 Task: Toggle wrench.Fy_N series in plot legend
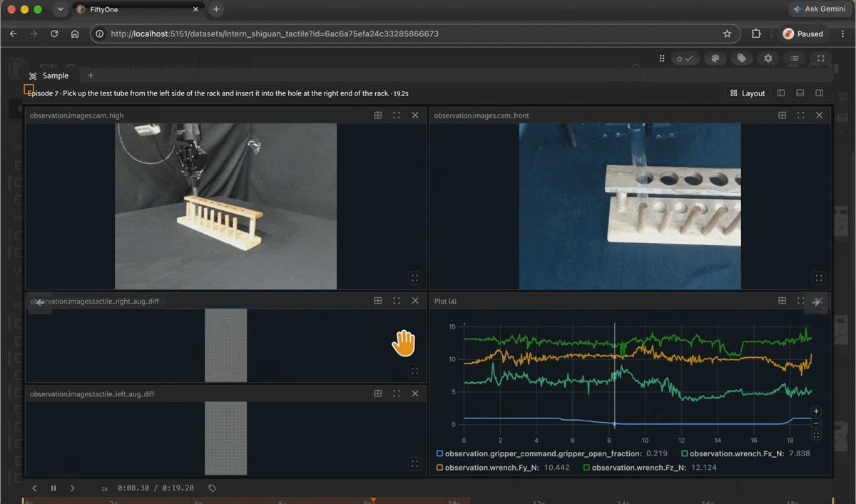pos(503,468)
